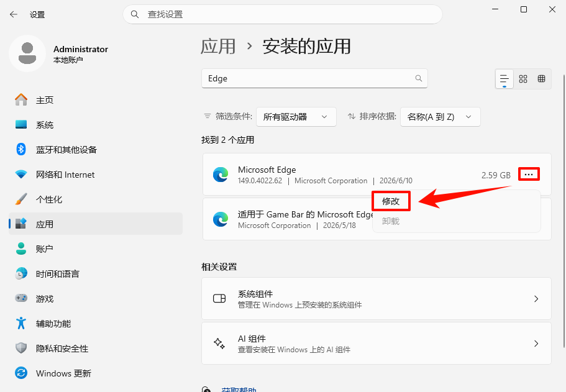The image size is (566, 392).
Task: Go back with the arrow button
Action: click(x=14, y=14)
